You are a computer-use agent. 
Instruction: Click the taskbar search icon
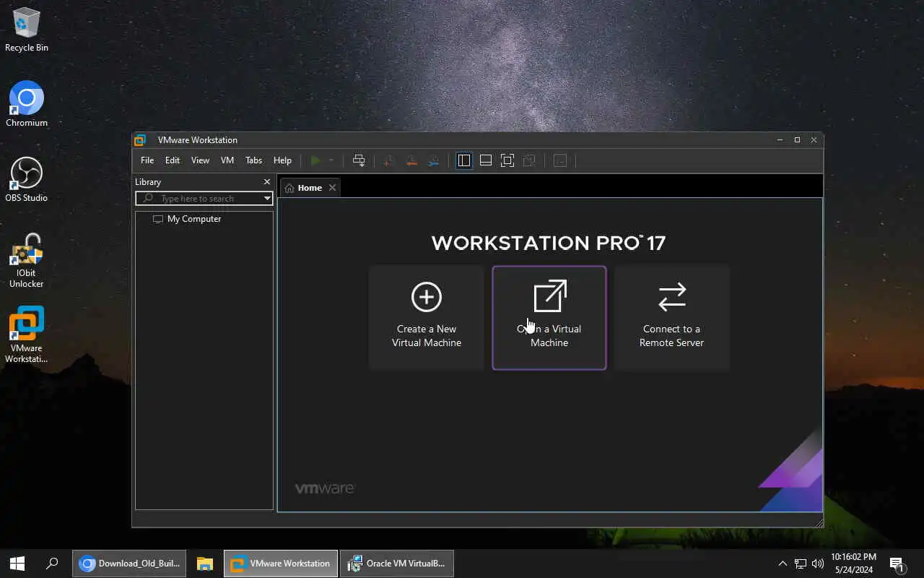52,564
